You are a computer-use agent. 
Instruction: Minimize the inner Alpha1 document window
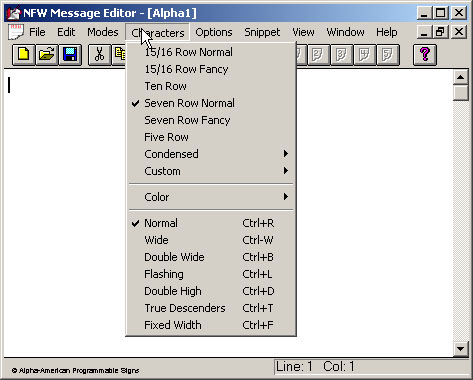pos(424,32)
